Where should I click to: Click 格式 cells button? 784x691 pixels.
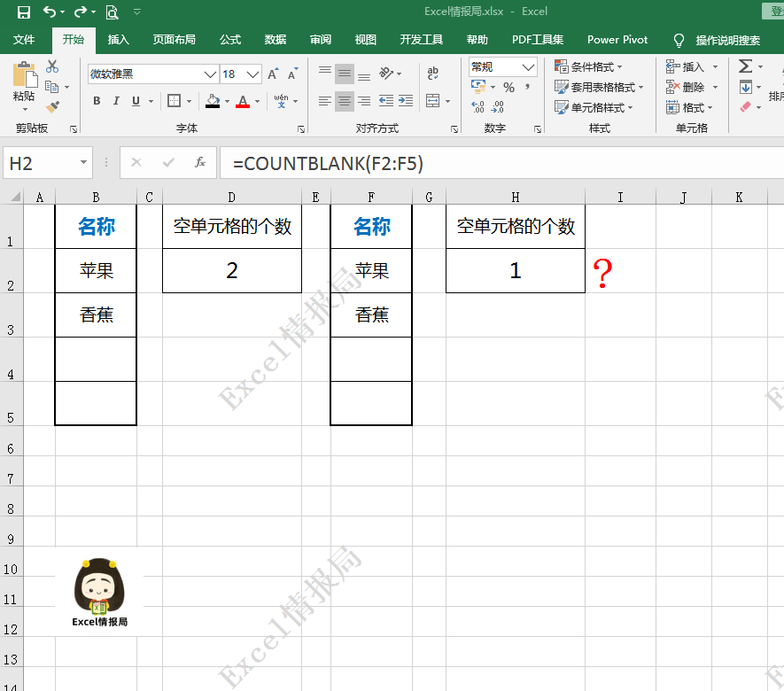(689, 107)
